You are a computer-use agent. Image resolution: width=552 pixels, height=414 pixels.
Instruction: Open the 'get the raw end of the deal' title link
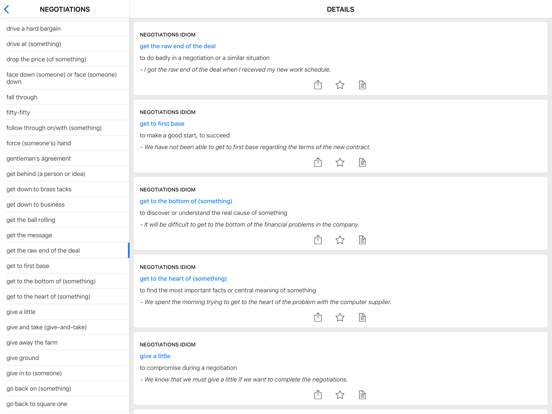[x=177, y=46]
